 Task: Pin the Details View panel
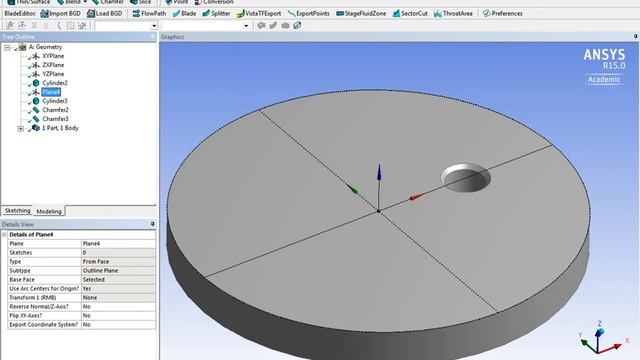153,224
